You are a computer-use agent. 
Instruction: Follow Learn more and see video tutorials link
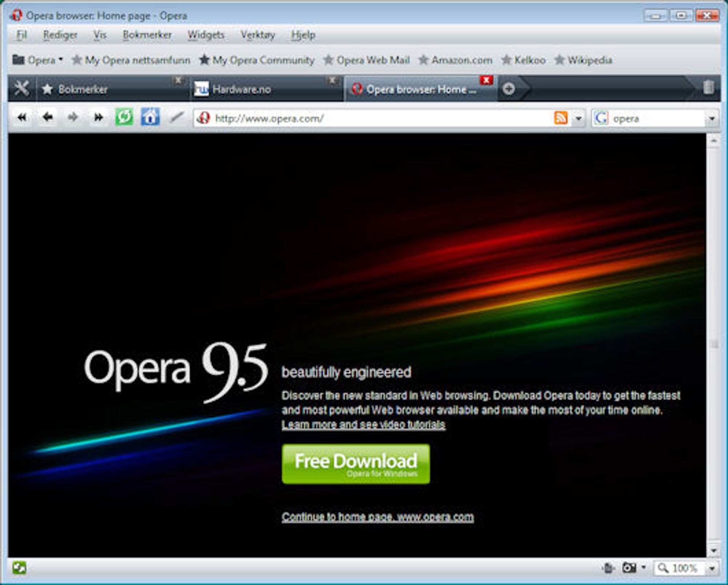(363, 425)
